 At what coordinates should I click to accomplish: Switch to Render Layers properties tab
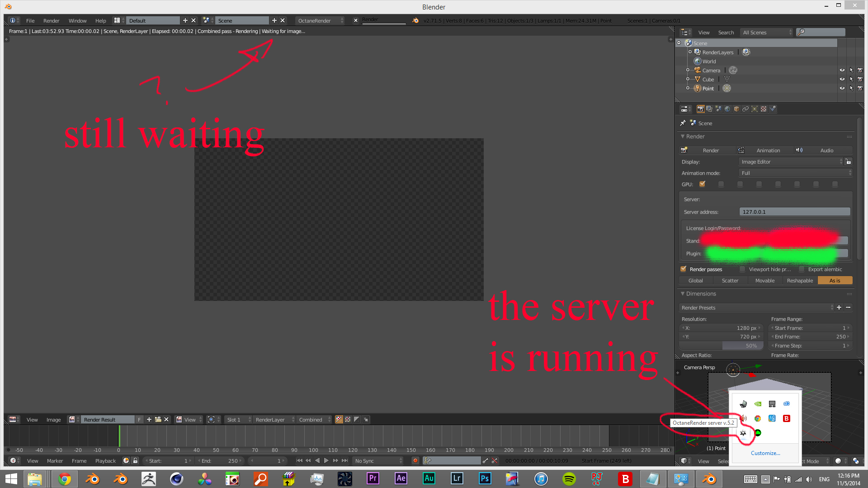point(709,109)
